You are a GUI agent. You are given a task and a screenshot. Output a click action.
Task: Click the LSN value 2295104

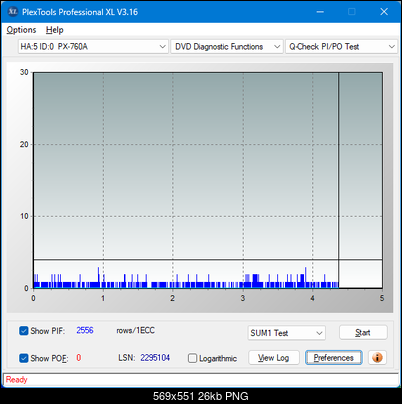click(155, 358)
